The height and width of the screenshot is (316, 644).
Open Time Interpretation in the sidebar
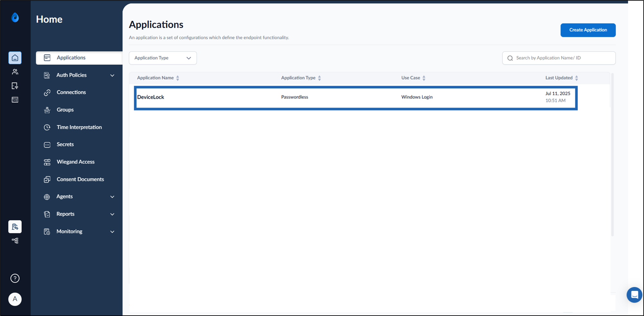[x=79, y=127]
